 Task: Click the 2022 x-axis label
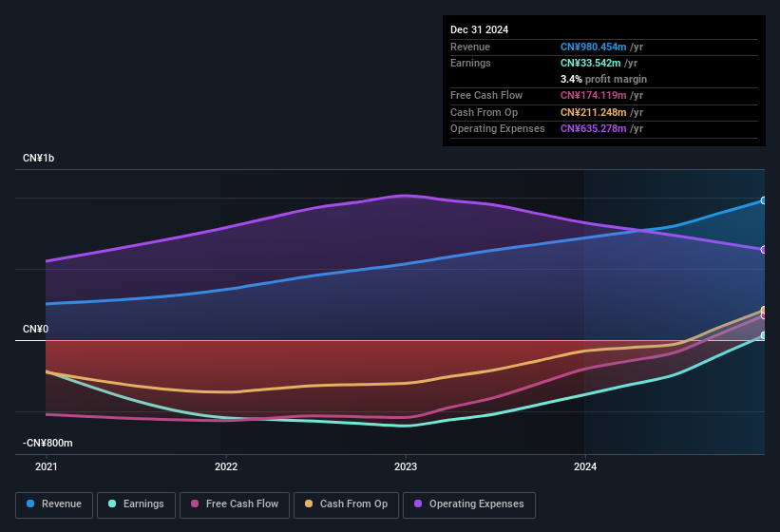[x=226, y=466]
